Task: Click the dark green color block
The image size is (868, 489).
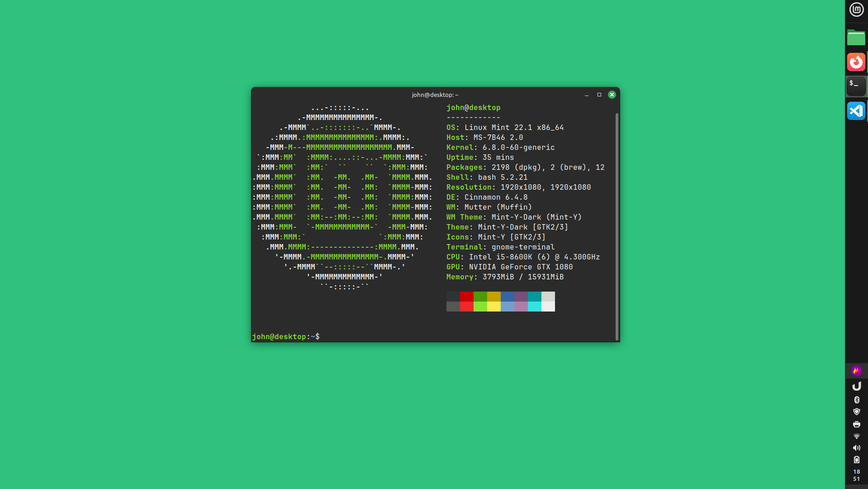Action: (480, 297)
